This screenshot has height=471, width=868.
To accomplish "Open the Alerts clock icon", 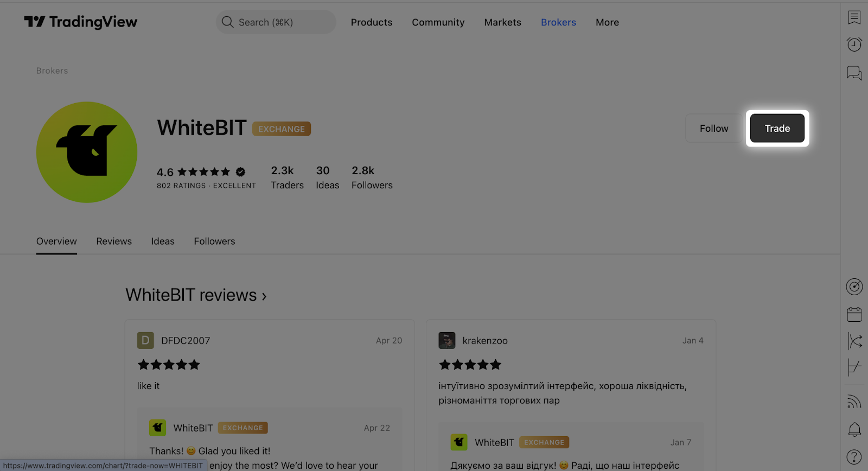I will (854, 44).
